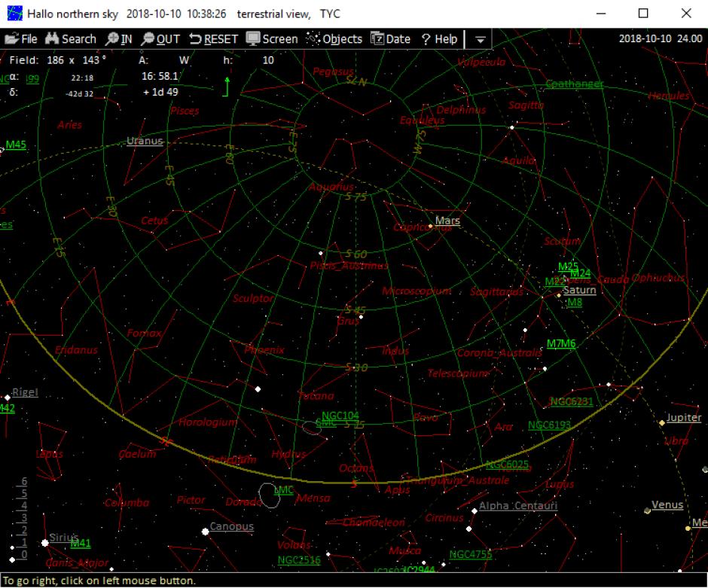Click the right ascension value 22:18

[x=82, y=78]
